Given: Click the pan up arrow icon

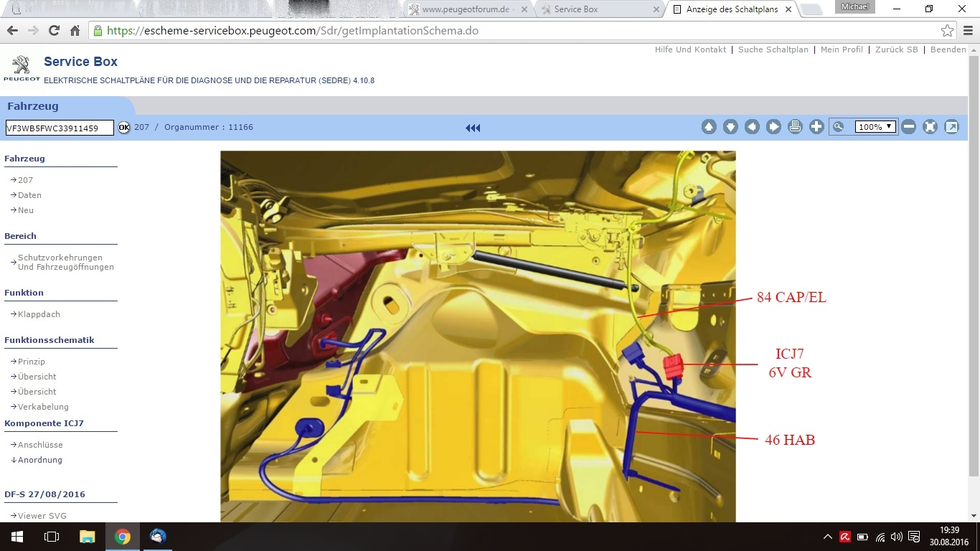Looking at the screenshot, I should coord(709,127).
